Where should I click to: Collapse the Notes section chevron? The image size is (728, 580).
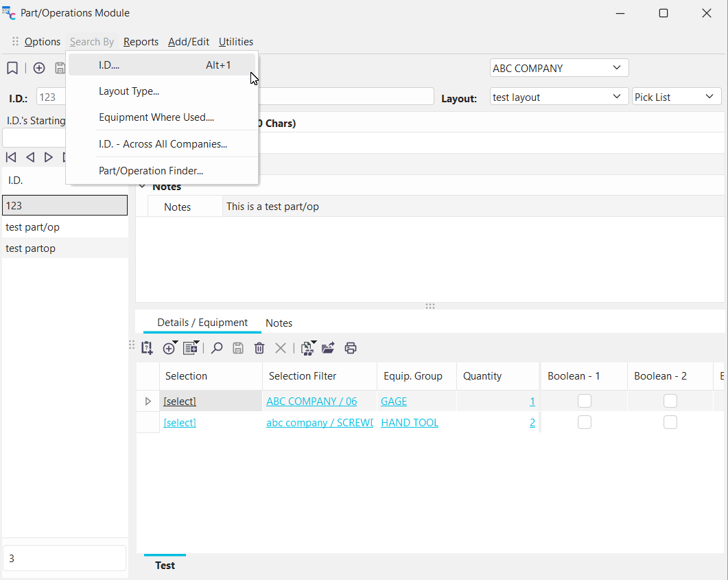tap(143, 187)
